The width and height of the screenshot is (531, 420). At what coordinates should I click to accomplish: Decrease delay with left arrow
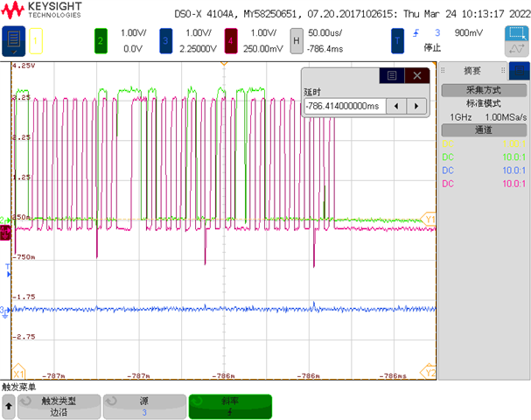tap(396, 106)
